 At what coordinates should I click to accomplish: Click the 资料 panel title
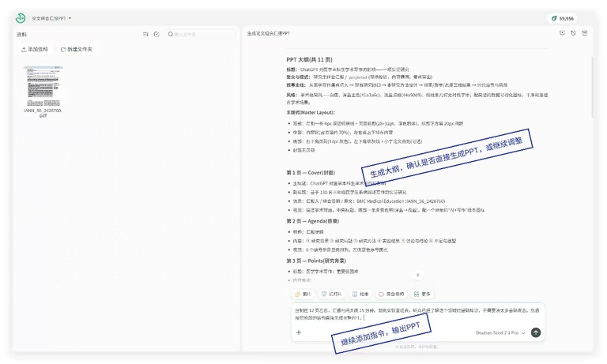coord(21,35)
